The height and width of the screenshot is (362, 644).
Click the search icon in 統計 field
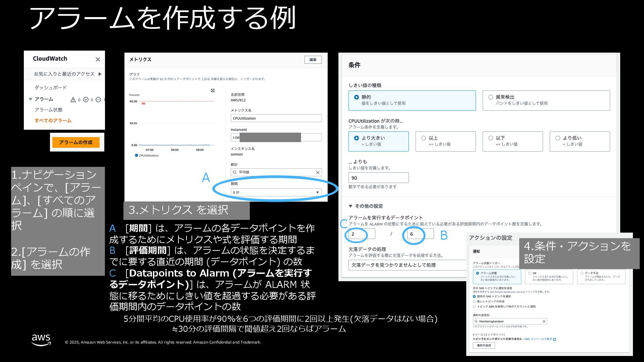point(235,172)
